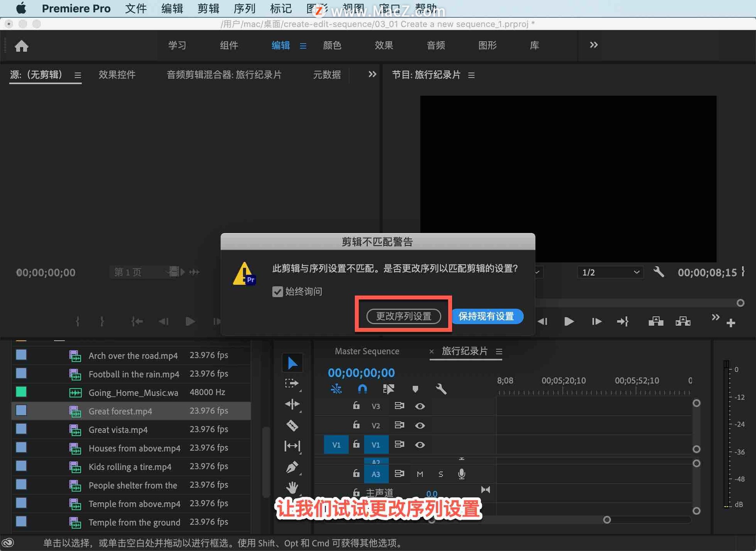Select the Razor tool

pos(292,425)
